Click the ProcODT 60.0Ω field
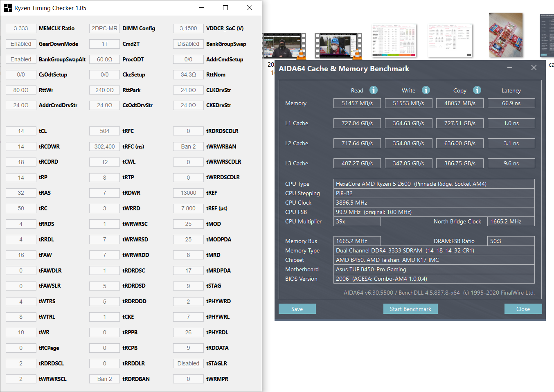The height and width of the screenshot is (392, 554). point(105,59)
